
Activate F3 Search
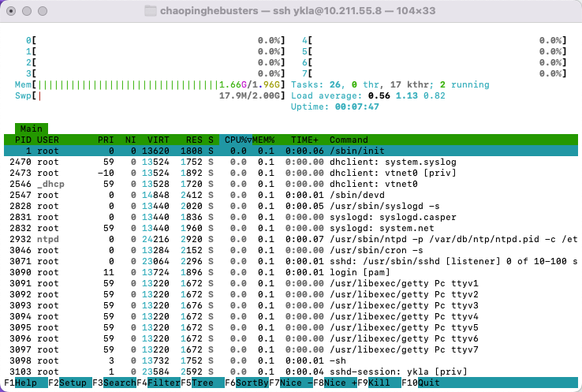point(114,383)
